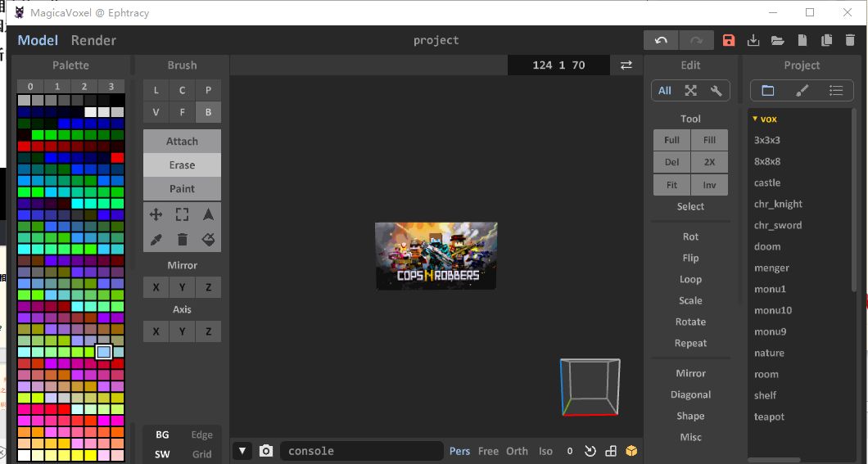868x464 pixels.
Task: Select the navigation arrow brush icon
Action: point(208,214)
